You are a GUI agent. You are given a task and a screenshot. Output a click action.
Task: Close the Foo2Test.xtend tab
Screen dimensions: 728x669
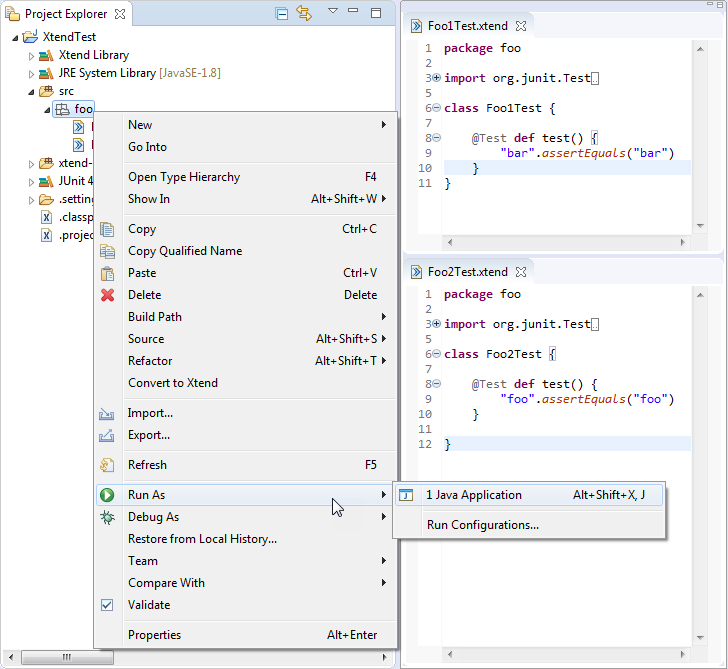tap(521, 272)
